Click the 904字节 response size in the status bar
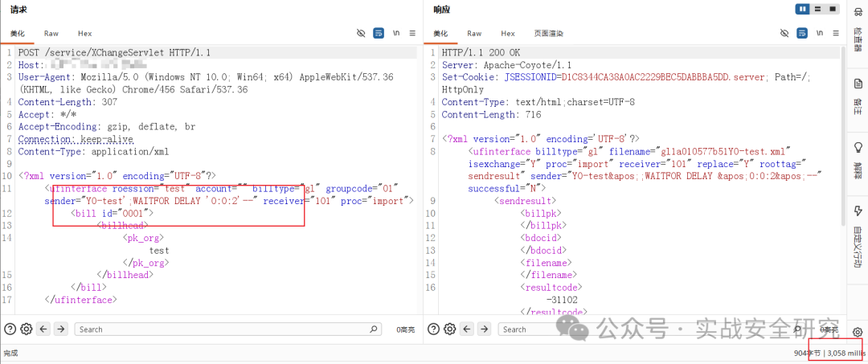 pyautogui.click(x=807, y=353)
